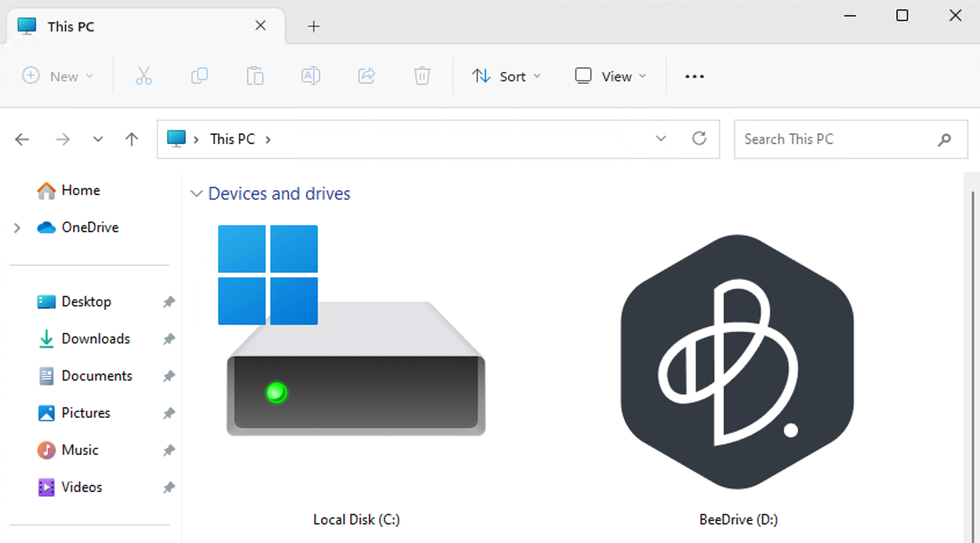Click the Copy icon in toolbar
980x543 pixels.
point(199,76)
